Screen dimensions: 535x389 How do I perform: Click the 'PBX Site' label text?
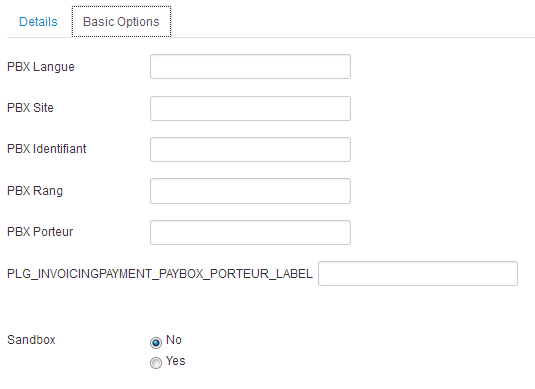[x=30, y=108]
